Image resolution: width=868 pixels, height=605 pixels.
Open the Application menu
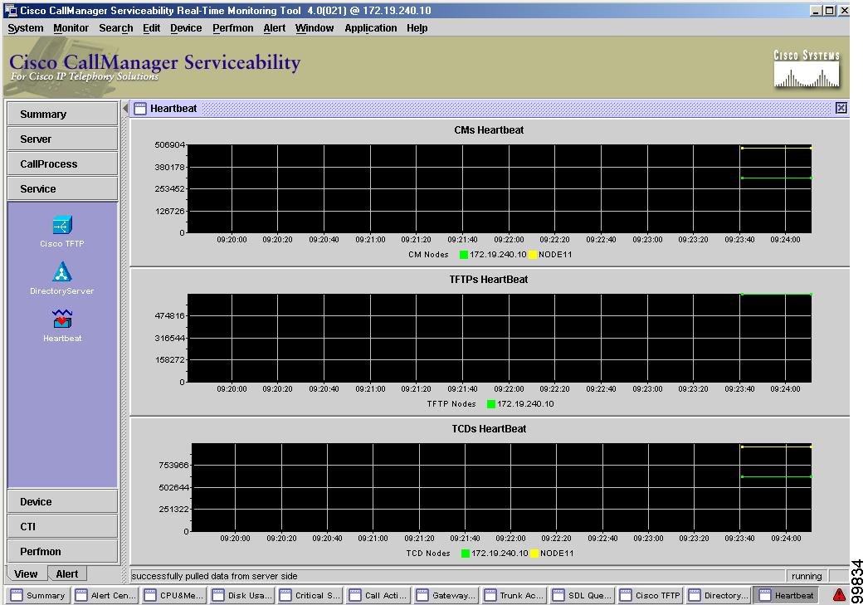point(371,28)
